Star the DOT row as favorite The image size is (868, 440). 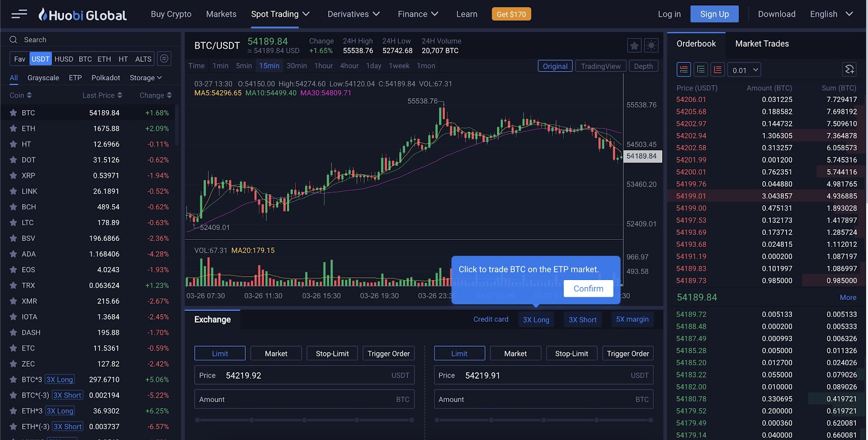13,160
